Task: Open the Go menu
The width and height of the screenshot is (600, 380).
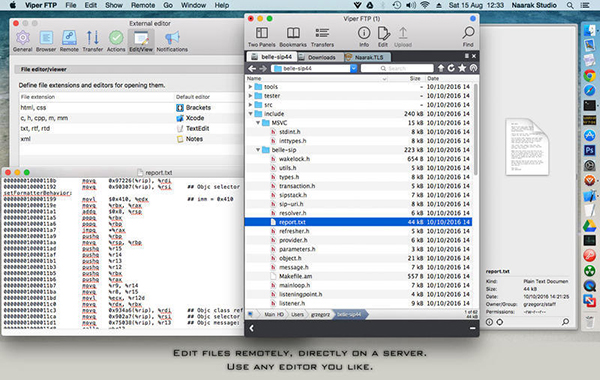Action: (168, 5)
